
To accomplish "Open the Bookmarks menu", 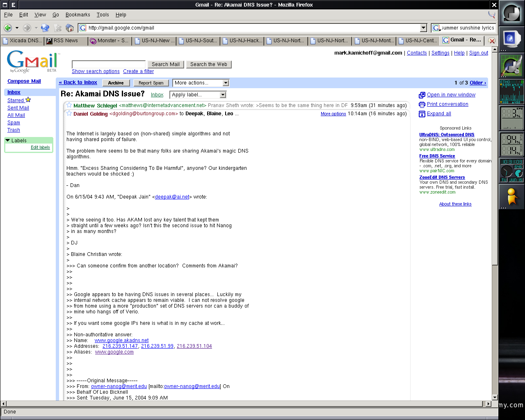I will point(78,15).
